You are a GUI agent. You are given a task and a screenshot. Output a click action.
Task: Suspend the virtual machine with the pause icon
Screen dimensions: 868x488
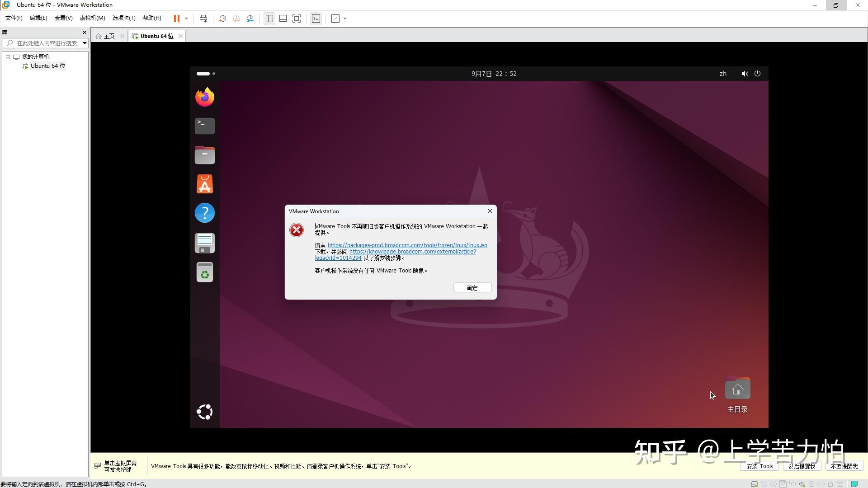coord(176,19)
